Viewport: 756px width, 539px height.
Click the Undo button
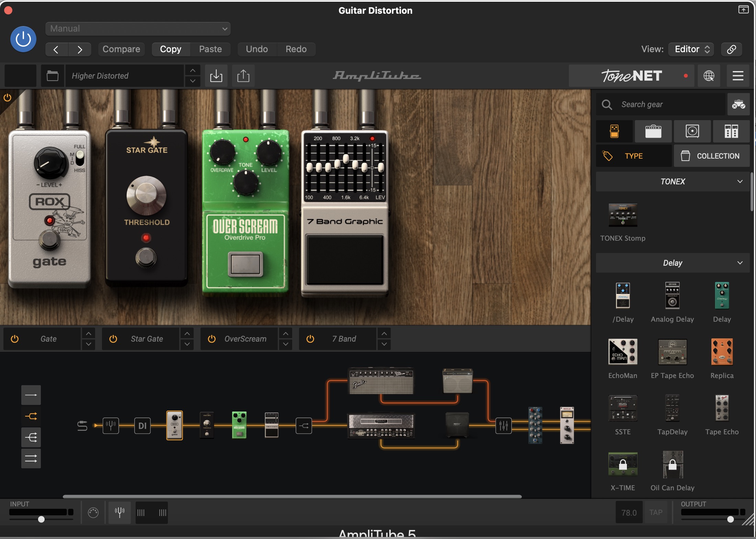tap(257, 49)
